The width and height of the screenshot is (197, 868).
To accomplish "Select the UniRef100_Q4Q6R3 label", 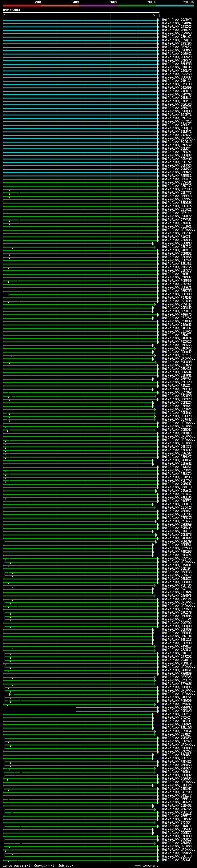I will (x=177, y=802).
